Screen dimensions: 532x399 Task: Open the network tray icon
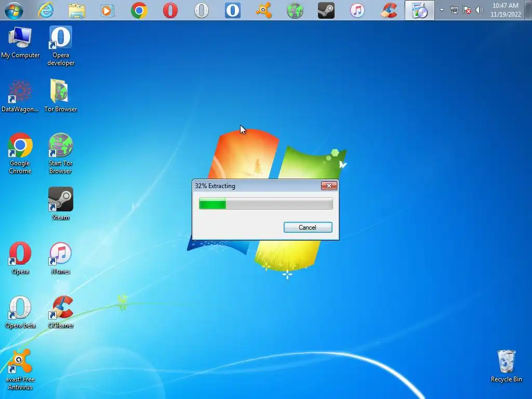(454, 10)
